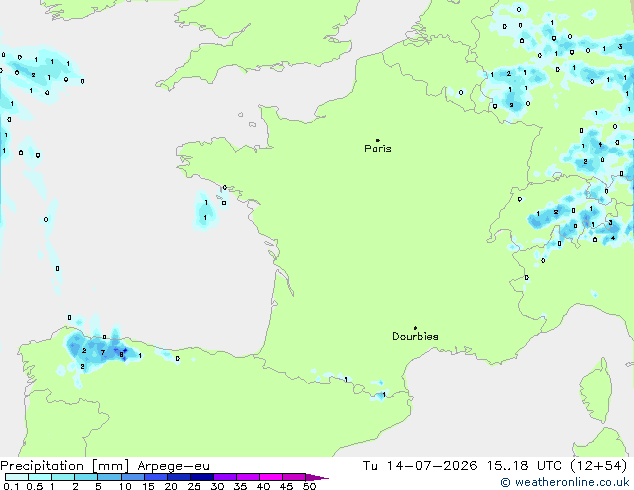Click the legend scale label '40'
Screen dimensions: 634x490
pos(263,486)
